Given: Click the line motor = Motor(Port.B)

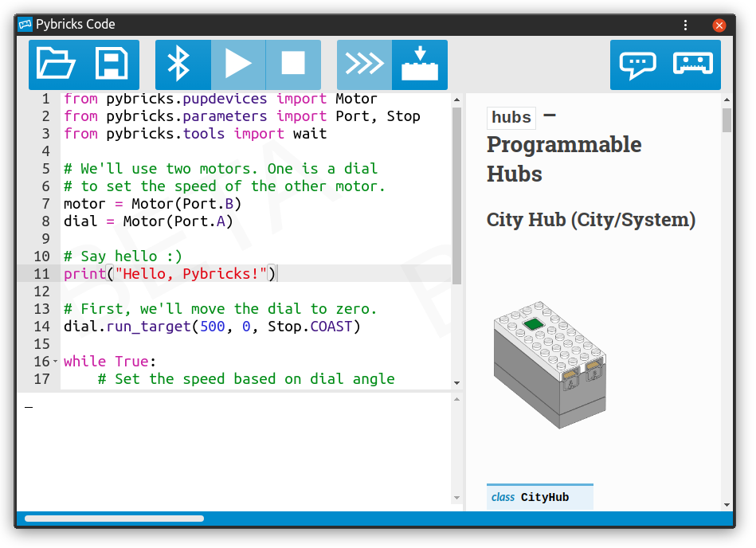Looking at the screenshot, I should click(x=152, y=204).
